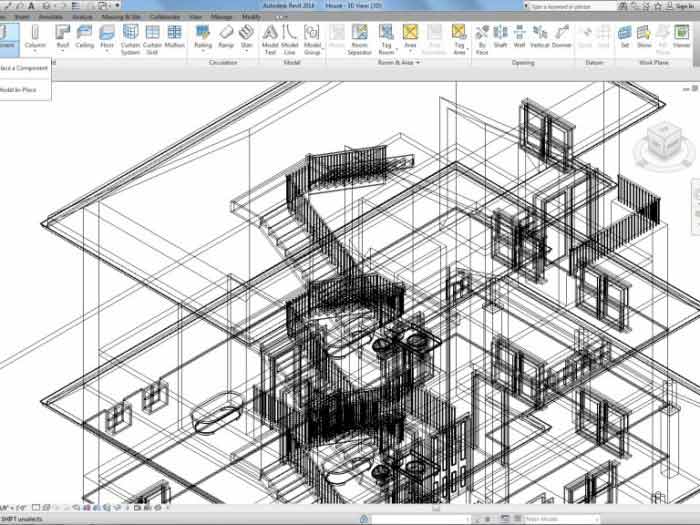The width and height of the screenshot is (700, 525).
Task: Click the favorites star icon in title bar
Action: click(x=658, y=6)
